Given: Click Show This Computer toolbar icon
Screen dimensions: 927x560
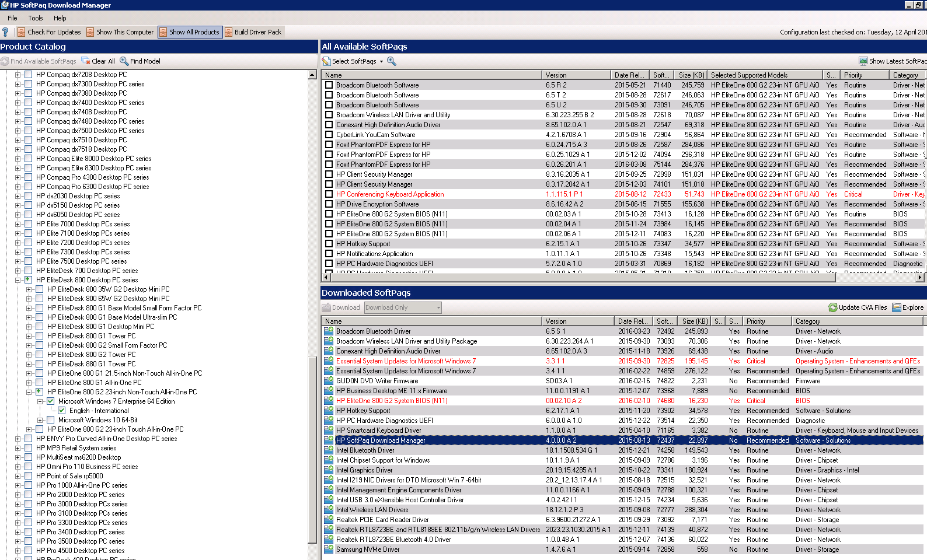Looking at the screenshot, I should [x=90, y=32].
